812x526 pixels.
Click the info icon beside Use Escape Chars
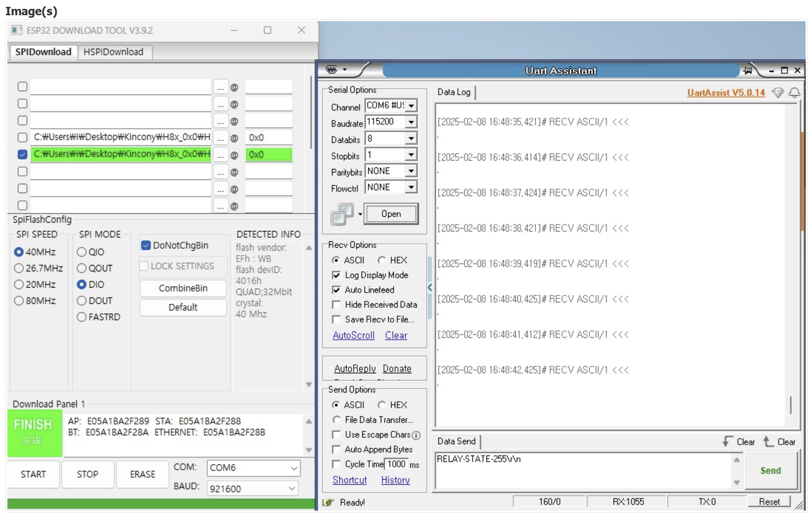(416, 435)
